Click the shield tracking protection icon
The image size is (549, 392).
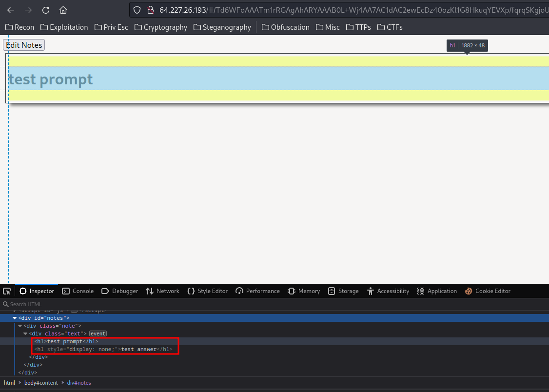[137, 10]
